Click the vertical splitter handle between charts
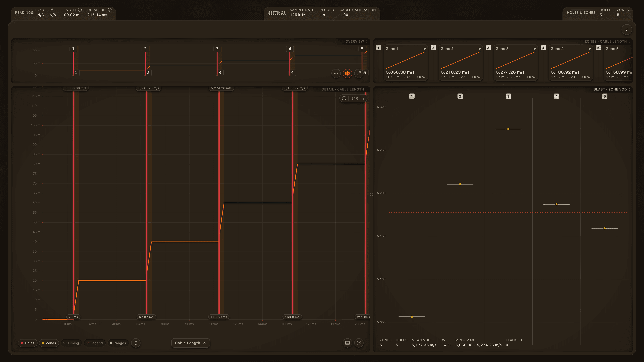644x362 pixels. point(371,195)
